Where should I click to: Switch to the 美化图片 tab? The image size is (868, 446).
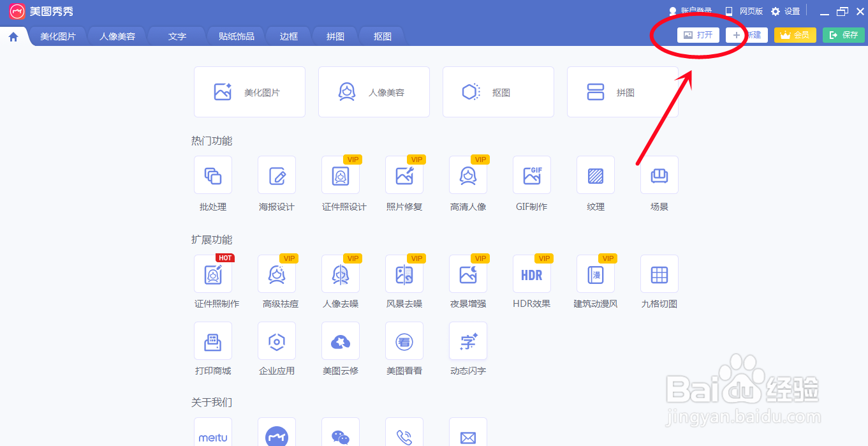point(58,36)
